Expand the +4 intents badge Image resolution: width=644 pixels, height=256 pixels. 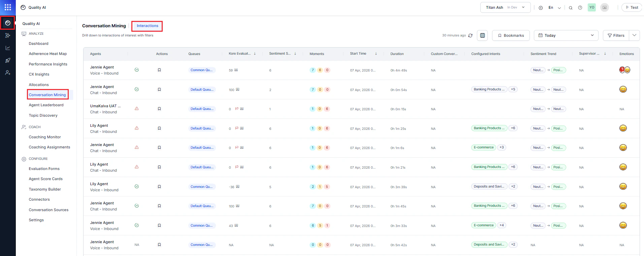502,225
